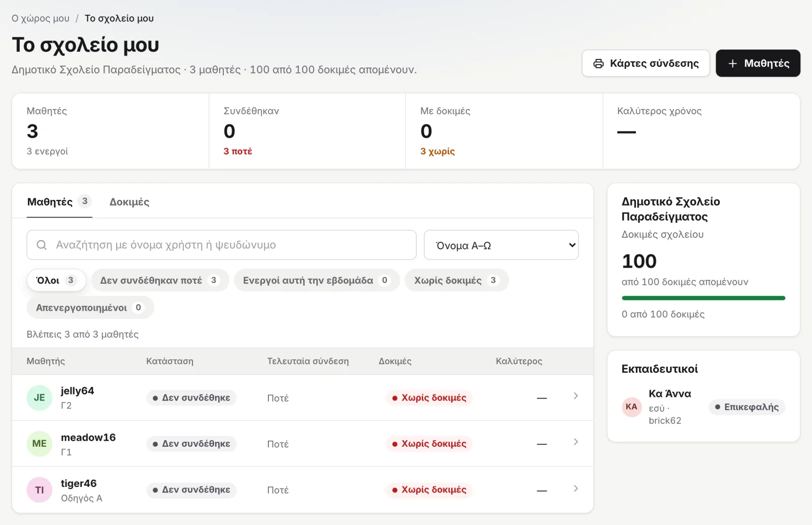
Task: Click the black Μαθητές add button
Action: (x=758, y=63)
